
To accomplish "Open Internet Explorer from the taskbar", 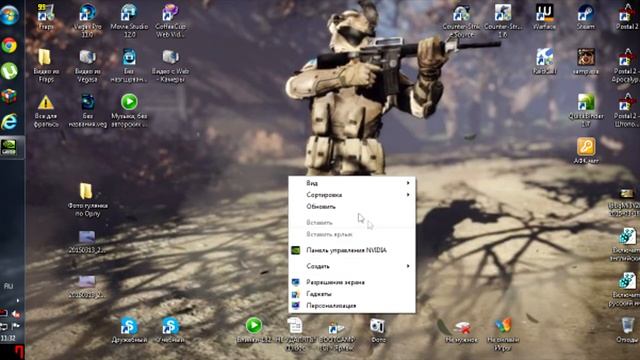I will click(9, 122).
